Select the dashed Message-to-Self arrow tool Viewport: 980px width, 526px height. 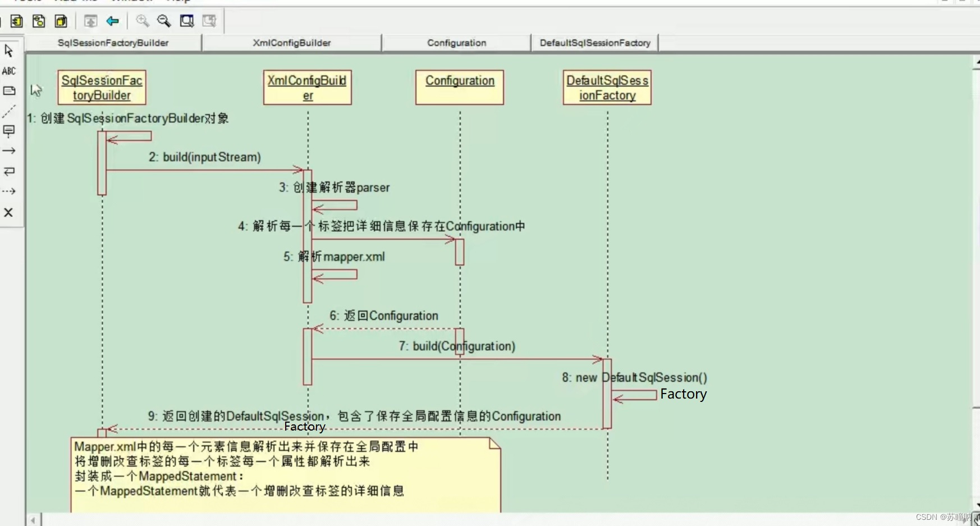click(9, 191)
